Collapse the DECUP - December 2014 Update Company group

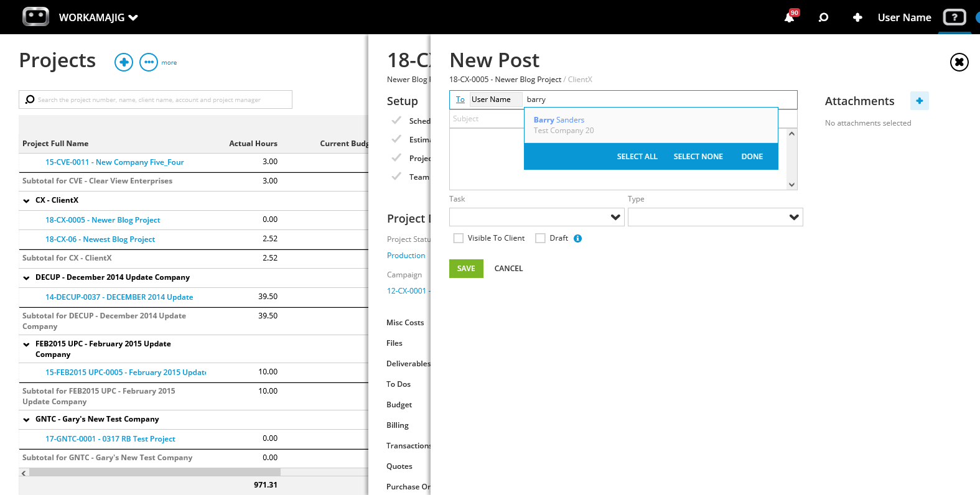26,278
